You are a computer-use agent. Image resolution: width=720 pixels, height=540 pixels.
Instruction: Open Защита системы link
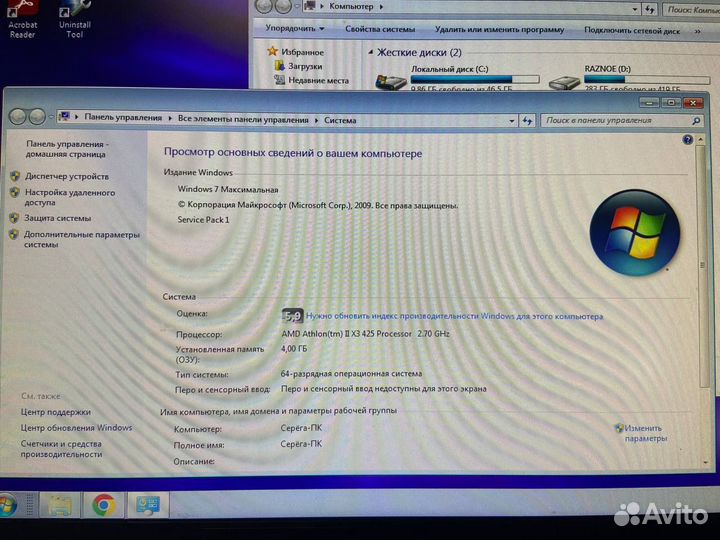pyautogui.click(x=58, y=218)
